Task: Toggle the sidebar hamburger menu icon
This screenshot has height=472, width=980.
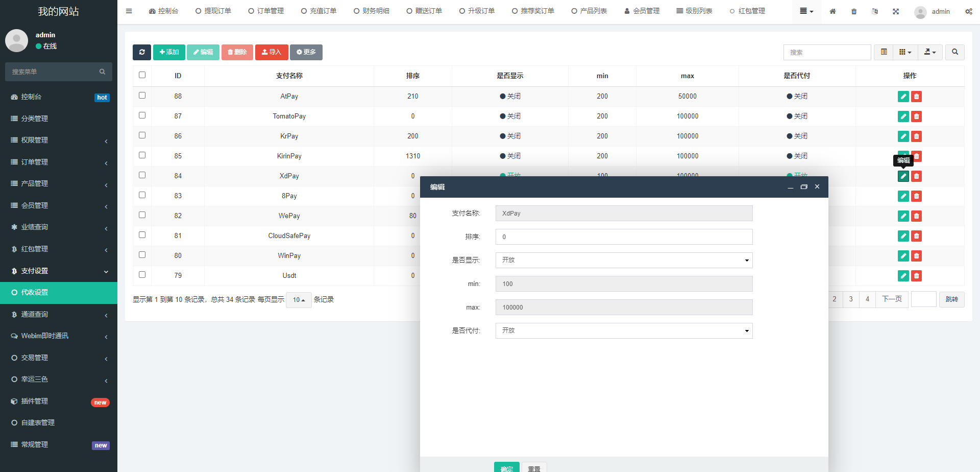Action: pyautogui.click(x=129, y=11)
